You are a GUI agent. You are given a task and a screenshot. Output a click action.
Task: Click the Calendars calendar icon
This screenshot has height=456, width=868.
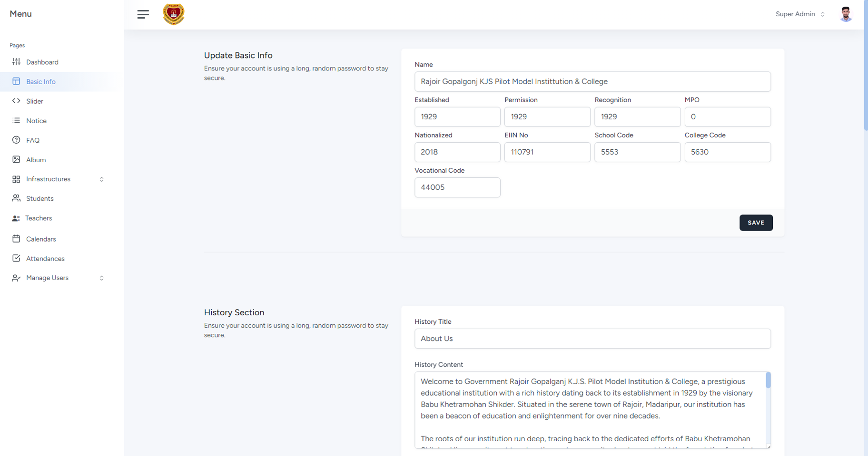pos(16,239)
